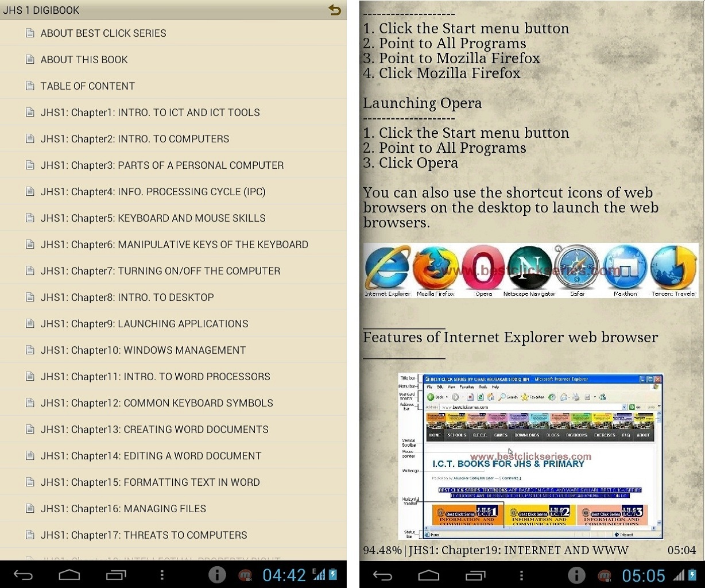Viewport: 705px width, 588px height.
Task: Tap the back arrow in JHS 1 DIGIBOOK header
Action: click(334, 10)
